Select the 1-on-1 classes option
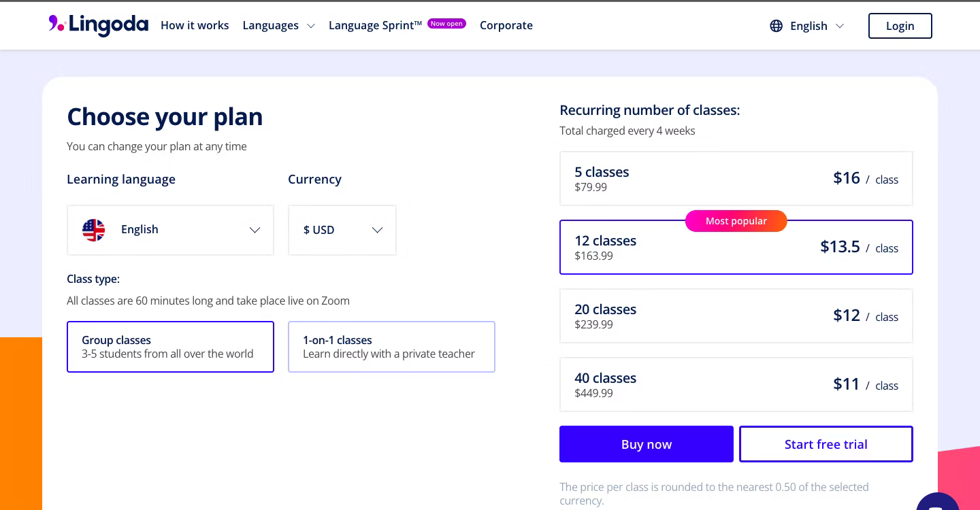980x510 pixels. 391,347
